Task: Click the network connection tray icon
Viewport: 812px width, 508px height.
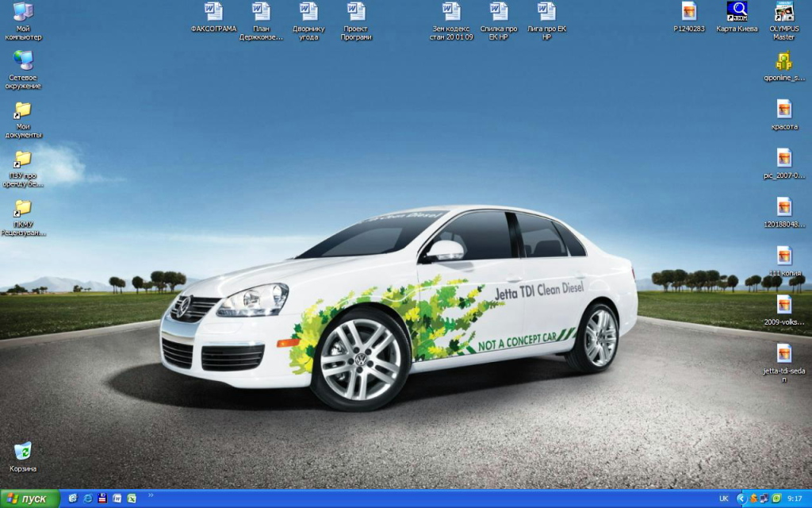Action: click(x=763, y=498)
